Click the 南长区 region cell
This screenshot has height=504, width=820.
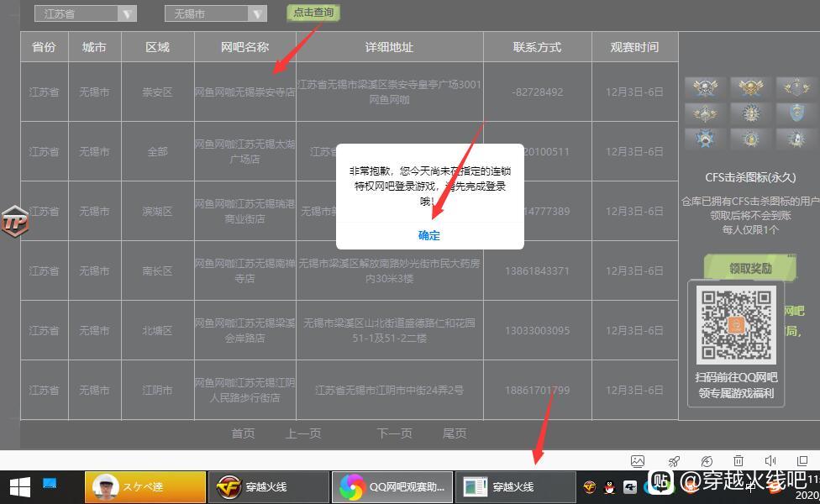(x=157, y=270)
